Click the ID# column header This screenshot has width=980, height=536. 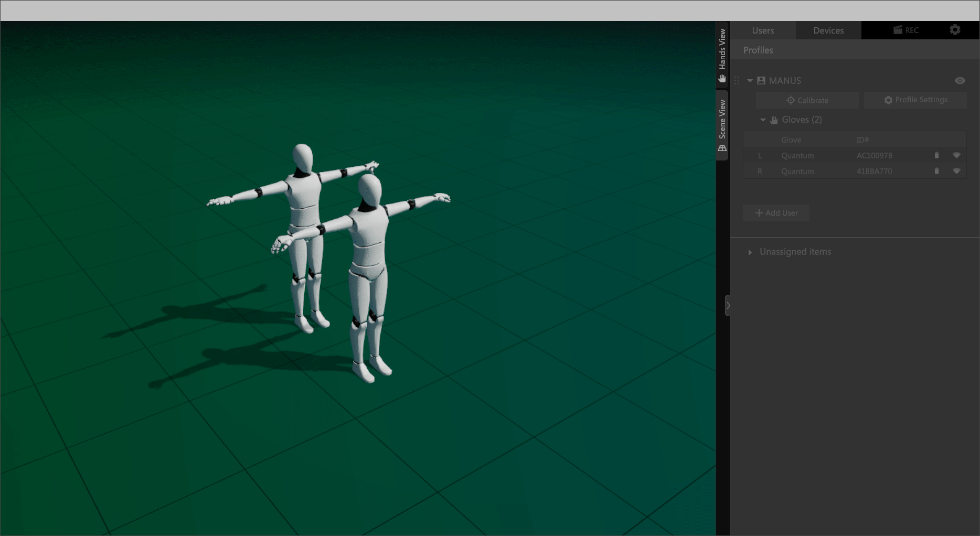coord(862,140)
